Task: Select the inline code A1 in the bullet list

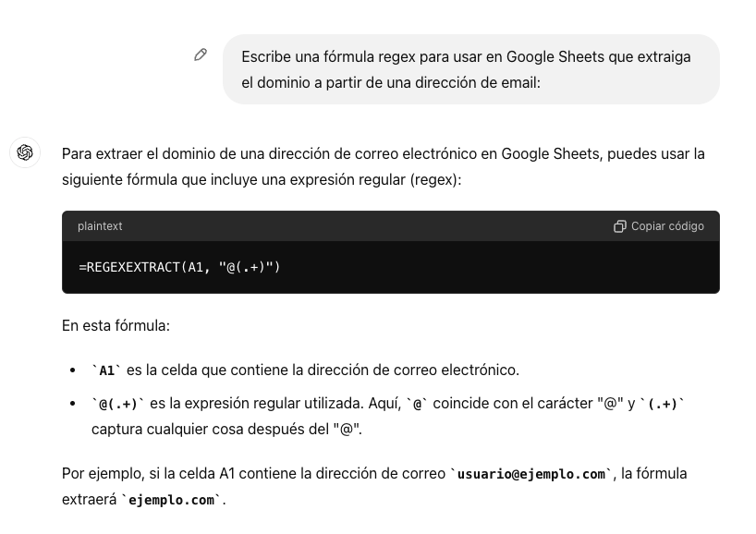Action: pos(106,370)
